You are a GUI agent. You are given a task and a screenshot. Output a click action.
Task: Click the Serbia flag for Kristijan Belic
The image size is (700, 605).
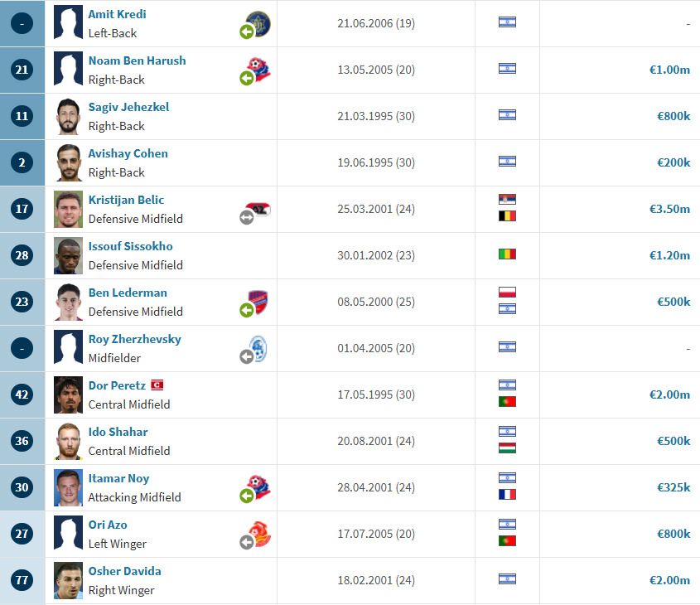click(507, 199)
